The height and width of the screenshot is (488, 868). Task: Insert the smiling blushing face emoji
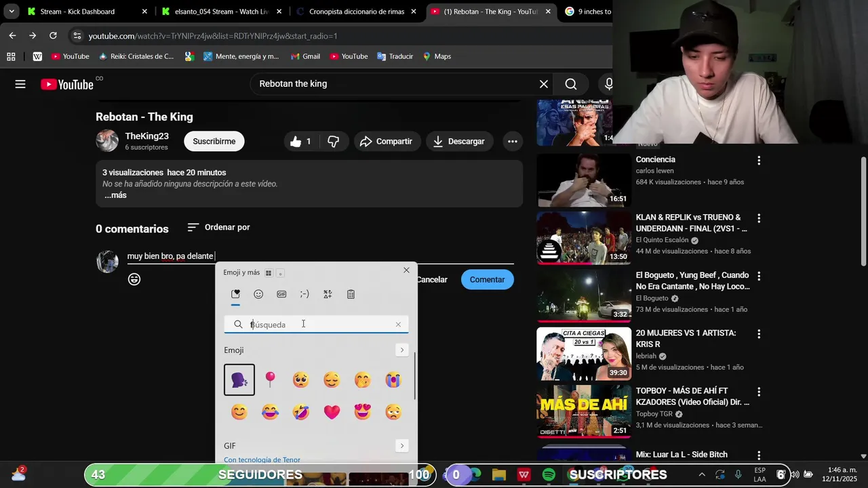point(239,411)
